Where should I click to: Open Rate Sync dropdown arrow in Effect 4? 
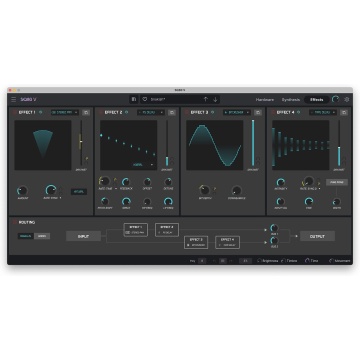(320, 188)
